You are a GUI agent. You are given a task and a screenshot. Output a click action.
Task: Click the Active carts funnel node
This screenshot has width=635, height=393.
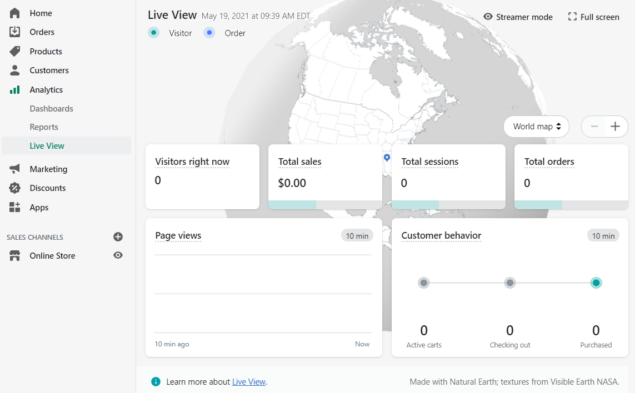pyautogui.click(x=424, y=282)
